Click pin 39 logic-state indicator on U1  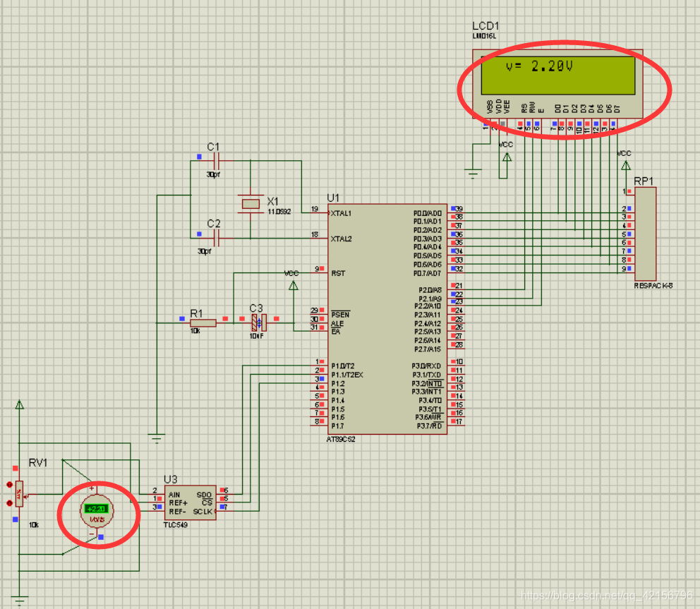pos(454,208)
